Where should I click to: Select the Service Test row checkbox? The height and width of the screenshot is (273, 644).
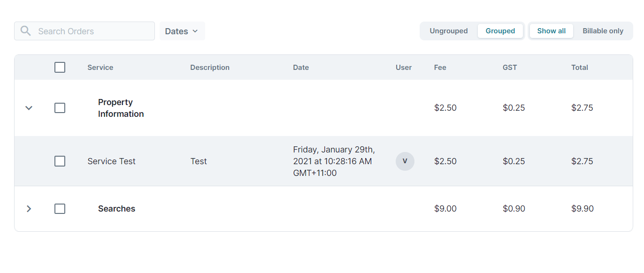pos(60,161)
